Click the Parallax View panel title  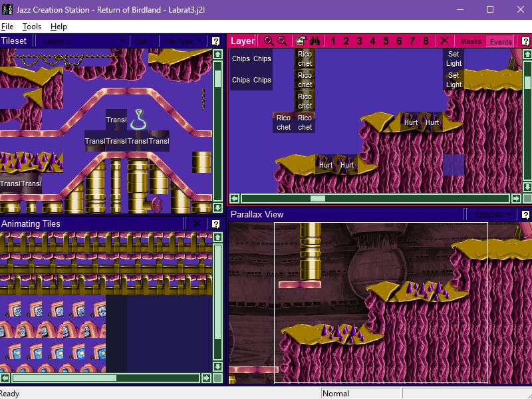pos(257,214)
